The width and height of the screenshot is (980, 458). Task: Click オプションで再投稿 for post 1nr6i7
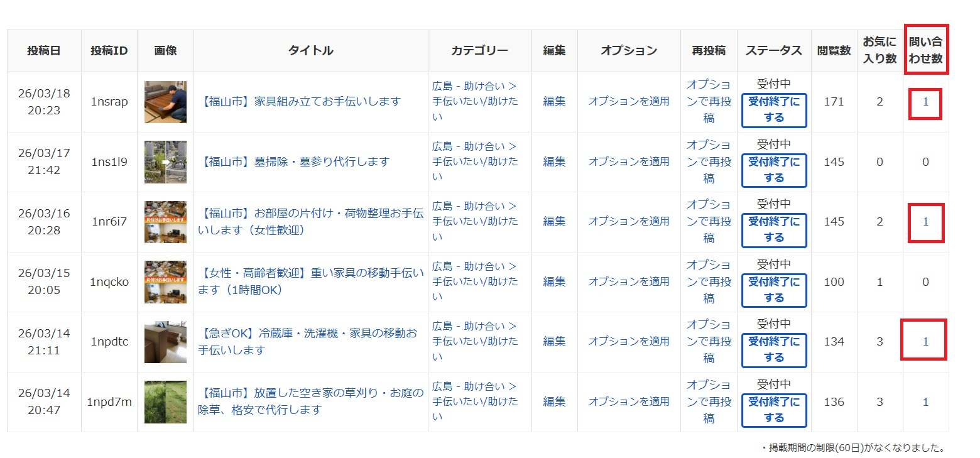click(x=709, y=221)
